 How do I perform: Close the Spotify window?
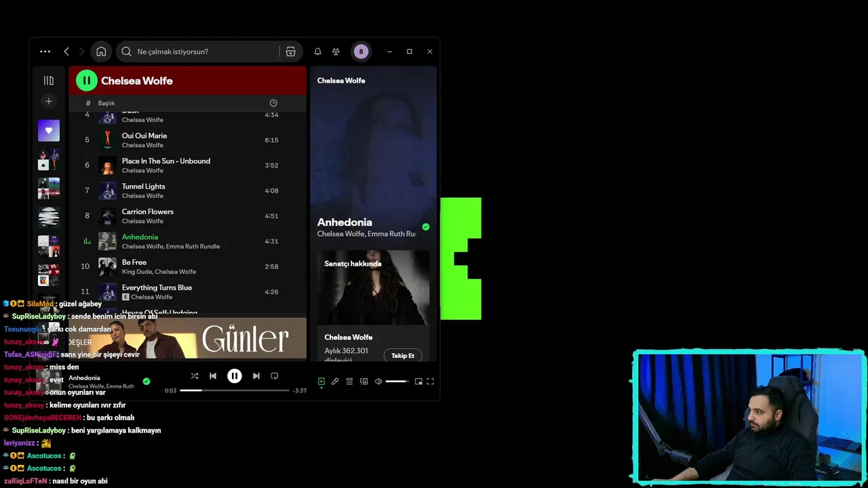[430, 52]
